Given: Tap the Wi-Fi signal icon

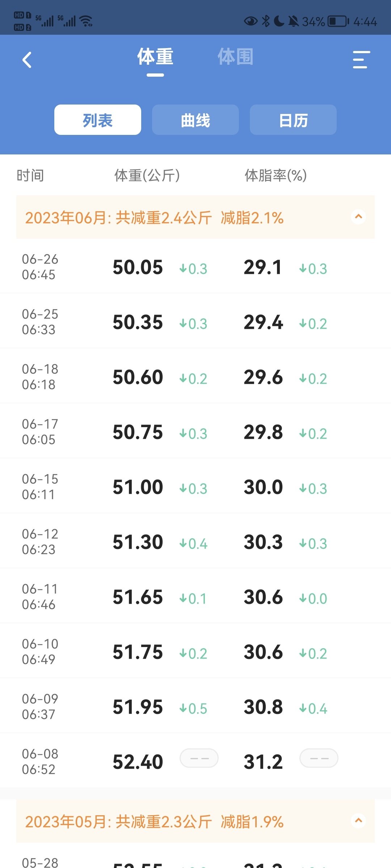Looking at the screenshot, I should point(86,21).
